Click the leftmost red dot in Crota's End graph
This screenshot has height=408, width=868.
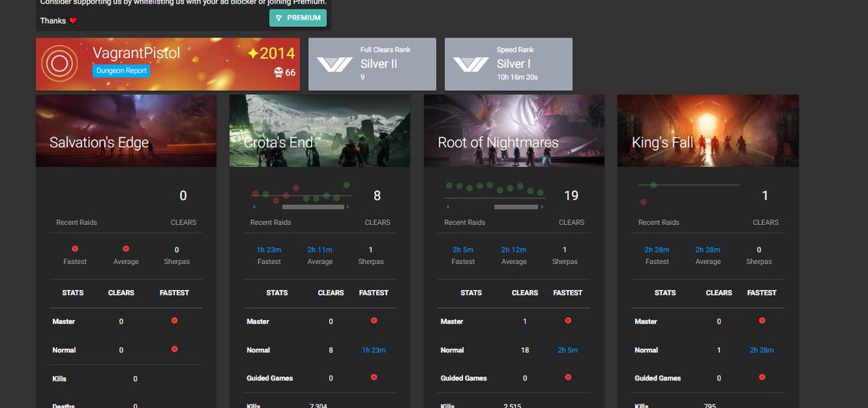click(255, 193)
